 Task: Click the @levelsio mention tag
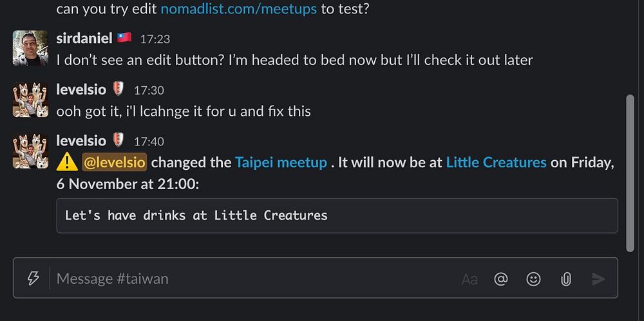pyautogui.click(x=115, y=163)
